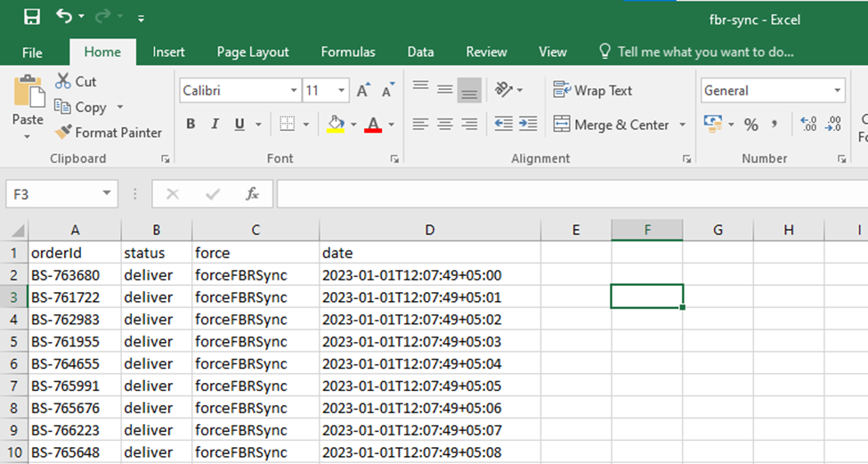Apply Percent Style number format
This screenshot has width=868, height=464.
[750, 125]
